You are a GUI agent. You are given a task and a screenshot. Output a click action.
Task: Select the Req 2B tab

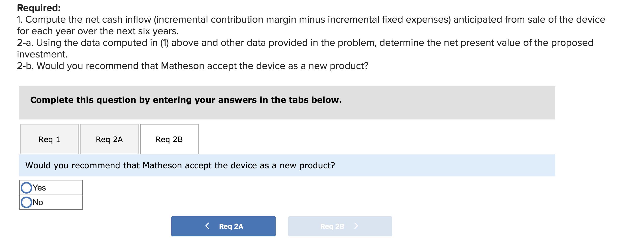[x=169, y=139]
